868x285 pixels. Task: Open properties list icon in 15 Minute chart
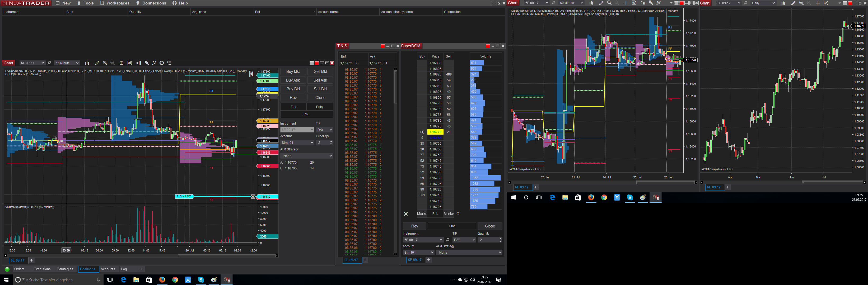click(x=169, y=63)
